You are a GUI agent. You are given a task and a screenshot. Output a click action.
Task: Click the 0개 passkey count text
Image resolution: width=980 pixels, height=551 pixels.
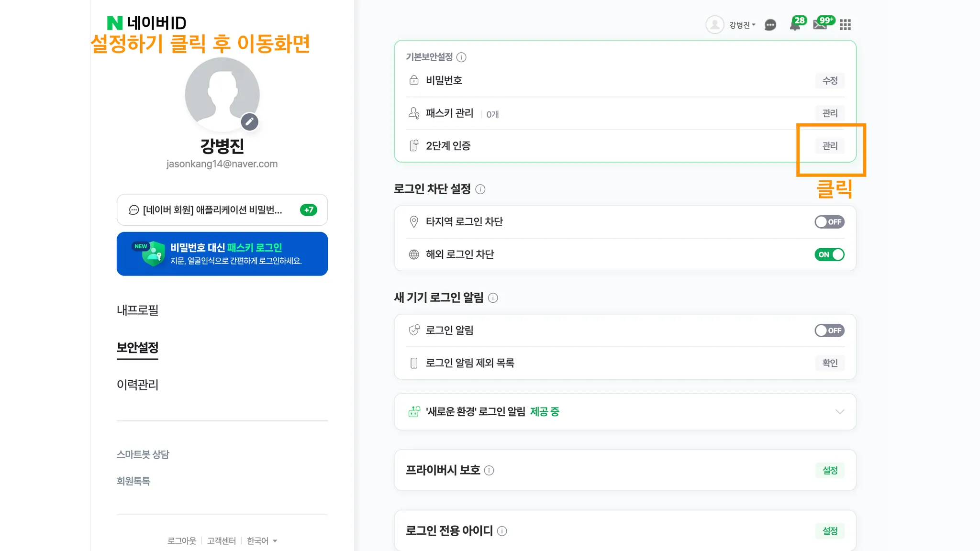[492, 114]
